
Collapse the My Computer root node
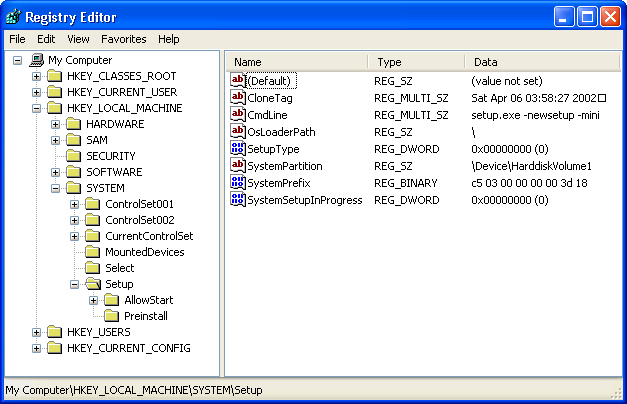pyautogui.click(x=17, y=60)
